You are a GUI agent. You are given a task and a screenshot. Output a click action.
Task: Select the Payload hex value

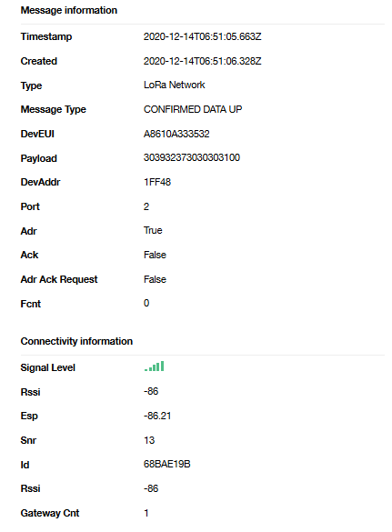192,157
